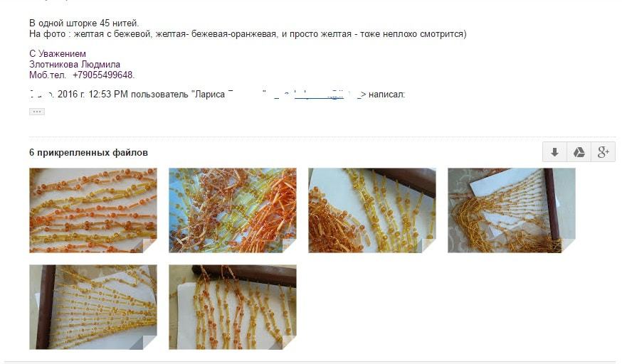Click the phone number +79055499648
The image size is (622, 364).
(x=102, y=75)
